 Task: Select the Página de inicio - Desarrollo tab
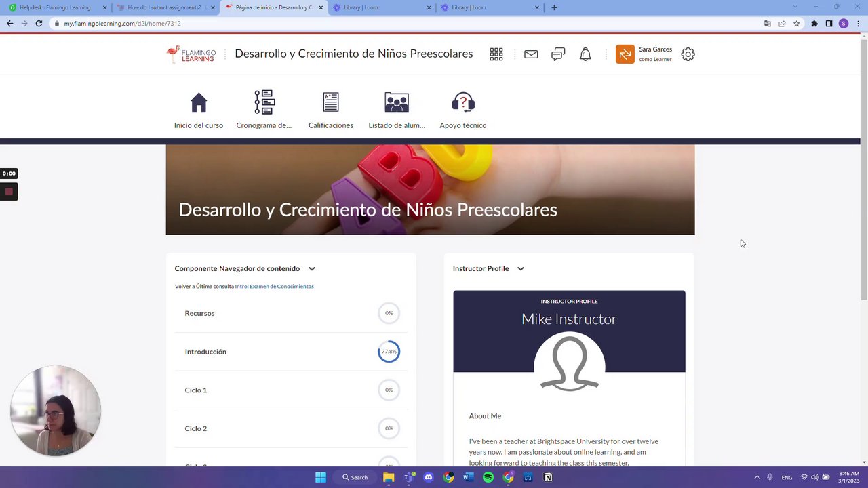[274, 7]
